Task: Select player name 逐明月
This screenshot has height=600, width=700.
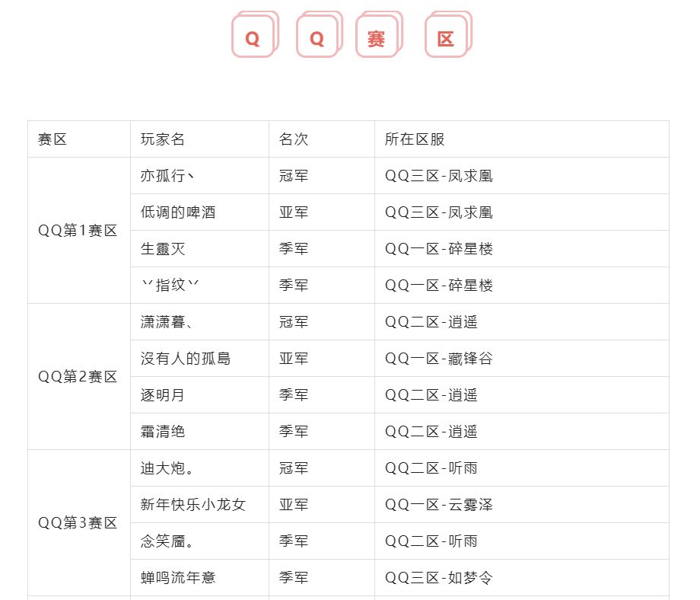Action: click(163, 395)
